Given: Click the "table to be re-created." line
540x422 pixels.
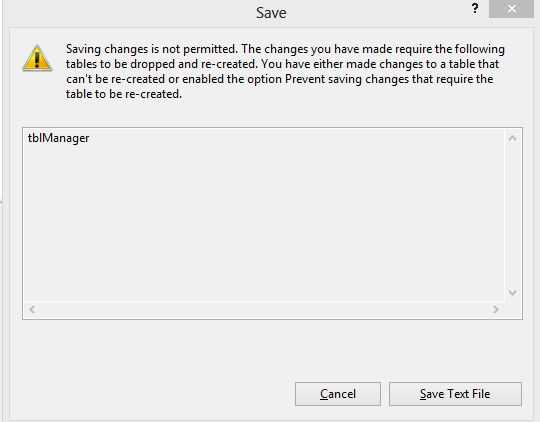Looking at the screenshot, I should [124, 94].
